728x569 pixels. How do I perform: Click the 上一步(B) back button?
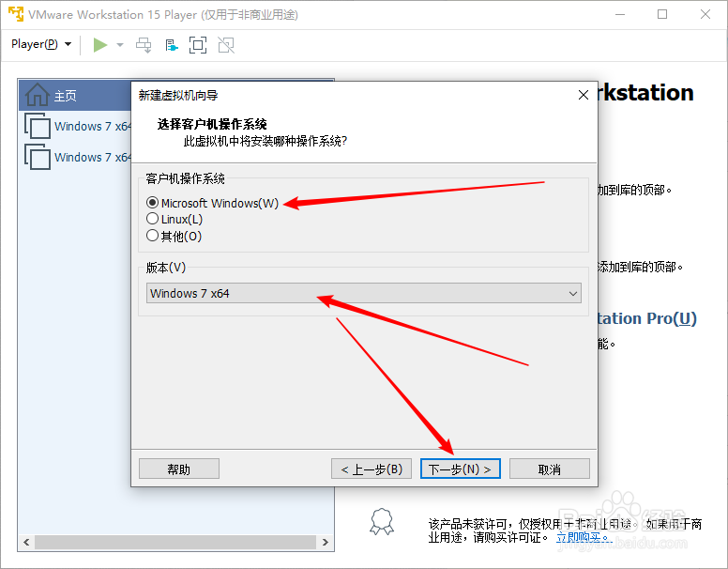[x=372, y=469]
